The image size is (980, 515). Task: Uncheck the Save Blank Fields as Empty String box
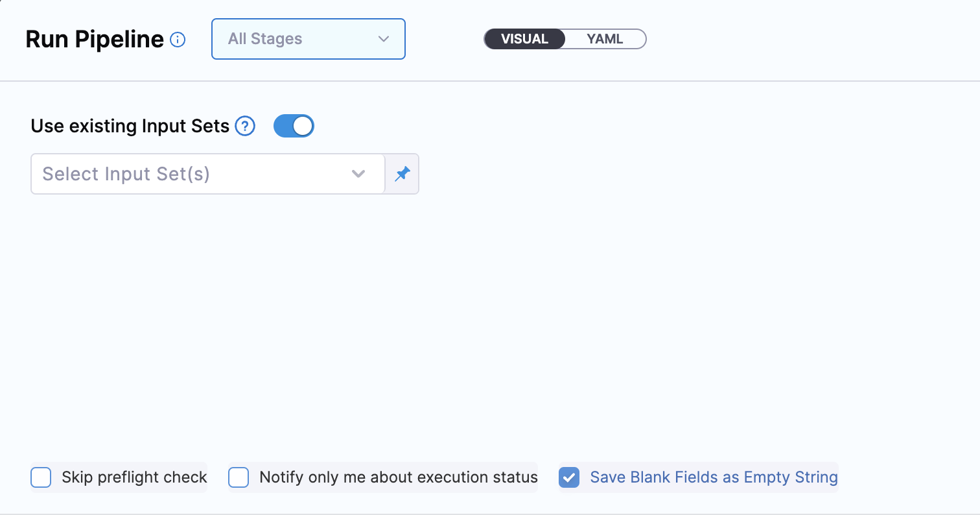tap(569, 477)
